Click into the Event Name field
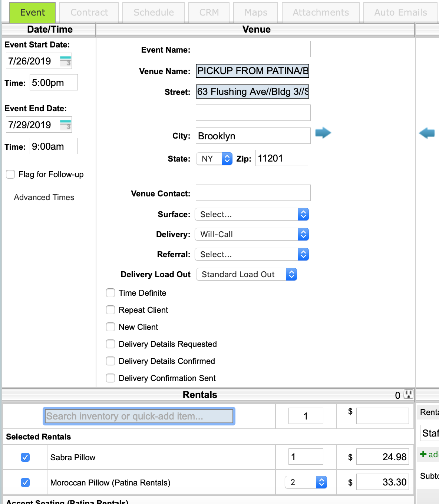The image size is (439, 504). pos(253,49)
